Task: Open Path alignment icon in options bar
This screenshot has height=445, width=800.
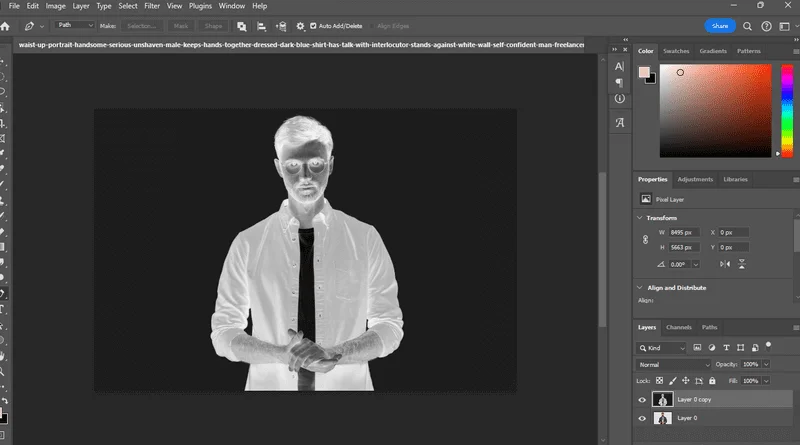Action: [x=261, y=26]
